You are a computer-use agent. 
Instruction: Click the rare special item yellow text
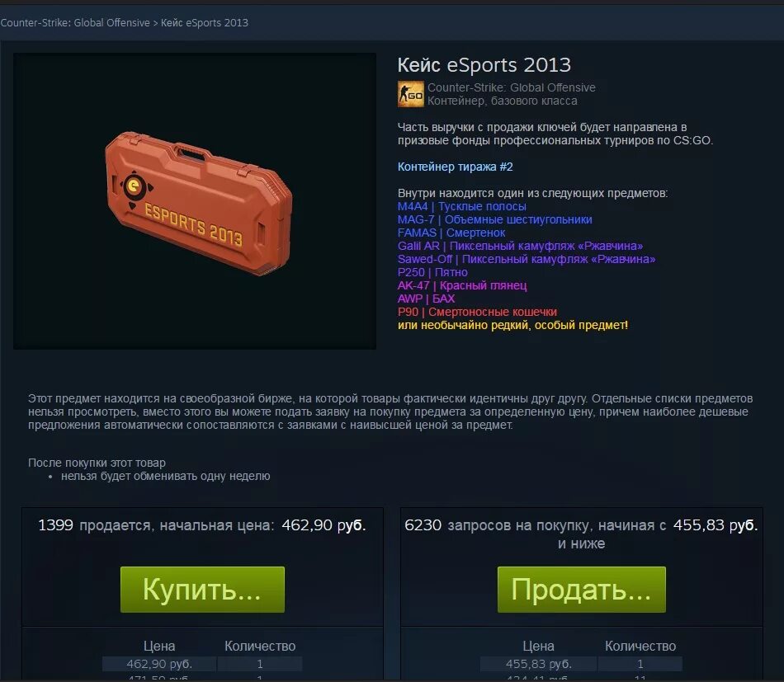pyautogui.click(x=512, y=325)
